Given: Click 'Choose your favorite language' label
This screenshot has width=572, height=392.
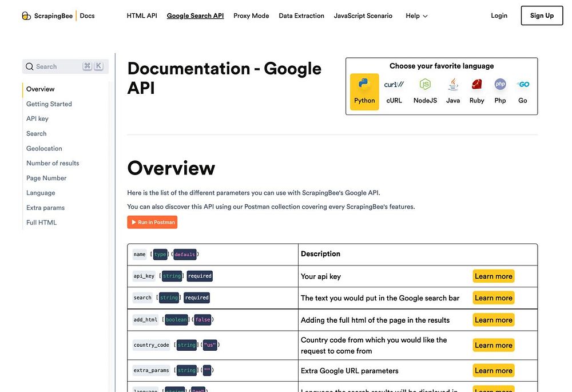Looking at the screenshot, I should click(442, 66).
